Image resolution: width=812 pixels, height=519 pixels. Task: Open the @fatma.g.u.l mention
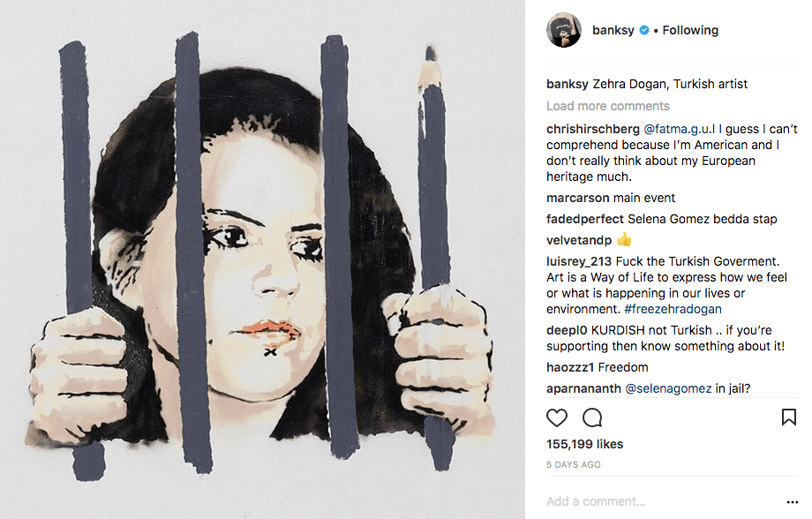click(679, 129)
